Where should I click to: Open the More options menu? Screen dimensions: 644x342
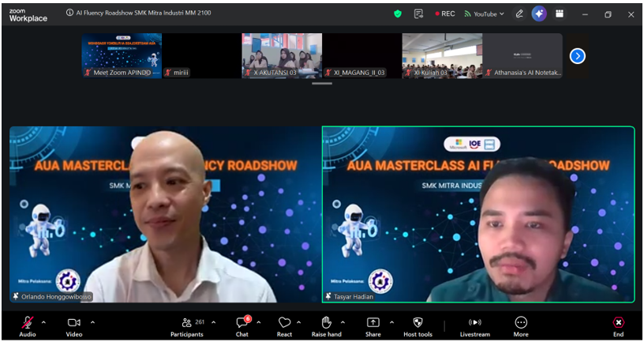click(x=521, y=326)
